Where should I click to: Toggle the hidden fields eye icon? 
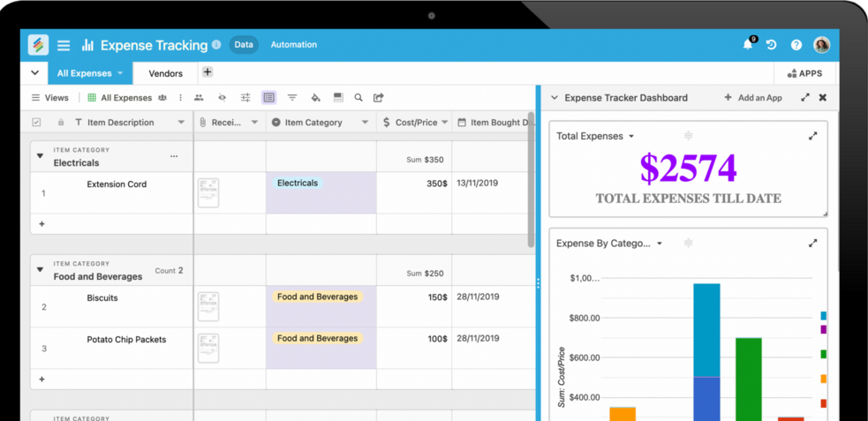[x=223, y=98]
